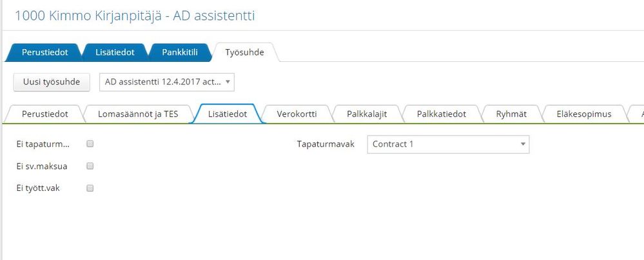Expand the Tapaturmavak Contract 1 dropdown

pos(447,145)
